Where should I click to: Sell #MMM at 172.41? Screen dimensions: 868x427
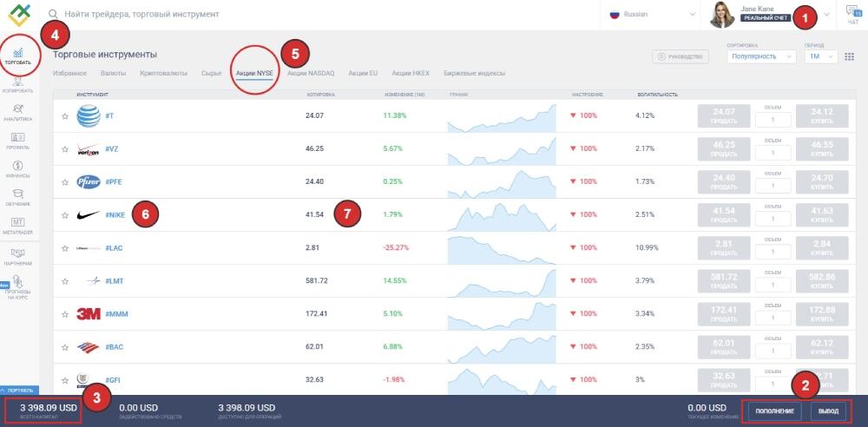[724, 314]
